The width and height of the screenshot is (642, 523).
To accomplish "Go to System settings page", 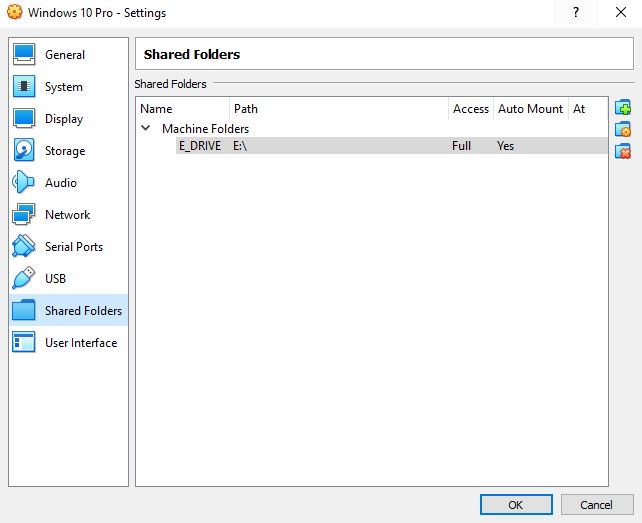I will 68,86.
